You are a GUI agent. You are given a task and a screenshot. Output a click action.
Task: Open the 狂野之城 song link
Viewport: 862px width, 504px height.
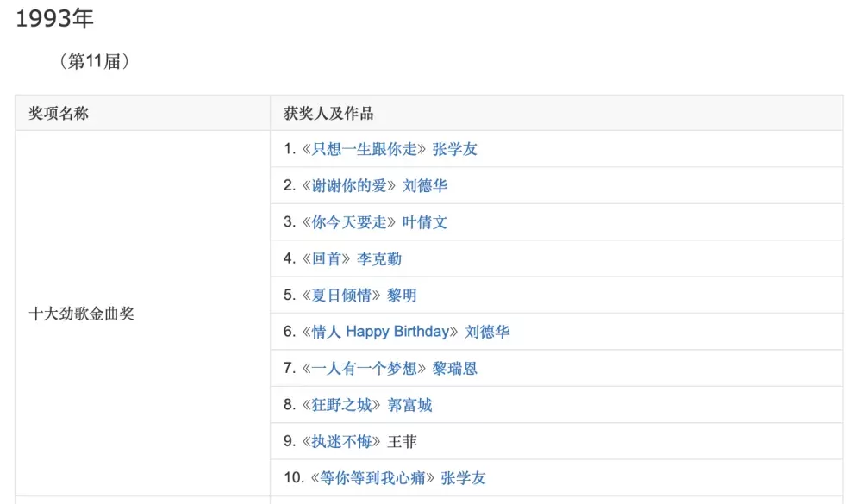click(341, 405)
